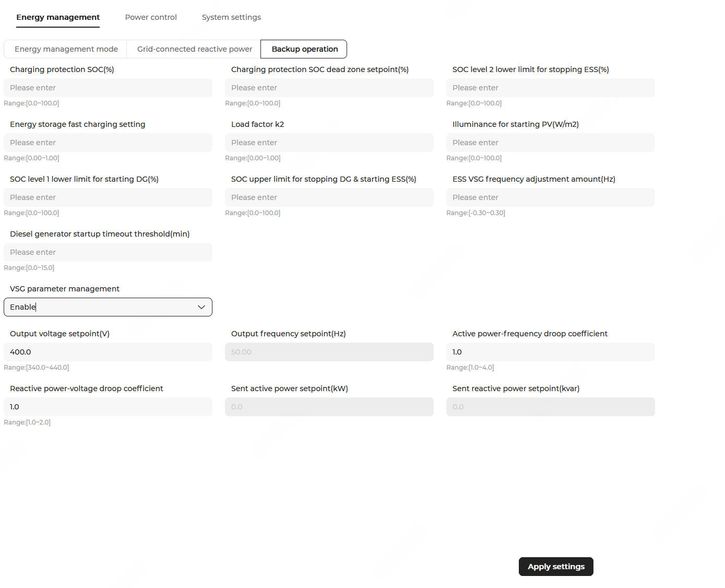Viewport: 725px width, 588px height.
Task: Select the Backup operation sub-tab
Action: (x=304, y=49)
